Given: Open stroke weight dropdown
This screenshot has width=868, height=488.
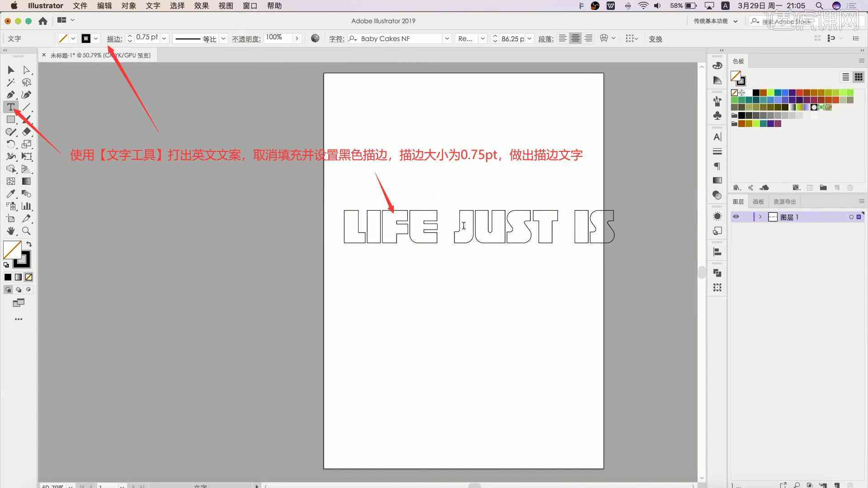Looking at the screenshot, I should click(164, 38).
